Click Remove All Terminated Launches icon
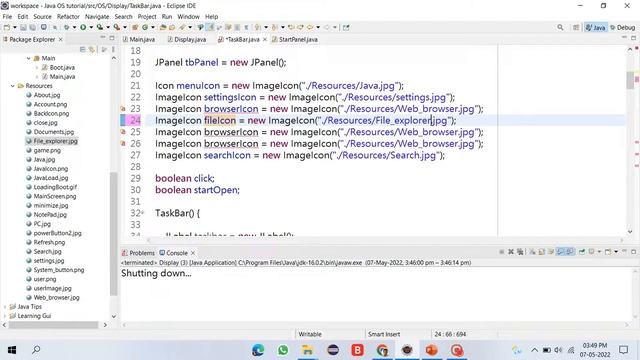The height and width of the screenshot is (360, 640). 520,252
